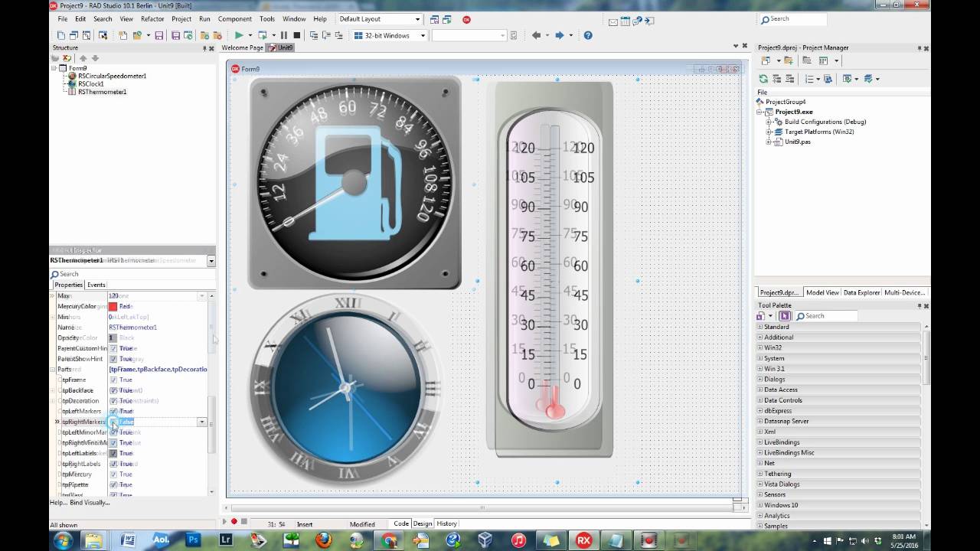
Task: Click the Program Reset stop square icon
Action: (x=296, y=35)
